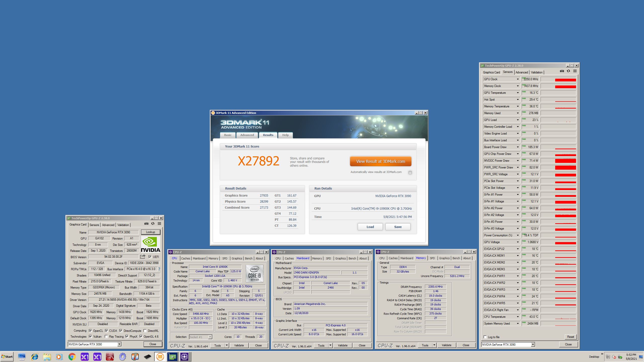This screenshot has width=644, height=362.
Task: Toggle automatically view results at 3DMark.com
Action: (x=410, y=172)
